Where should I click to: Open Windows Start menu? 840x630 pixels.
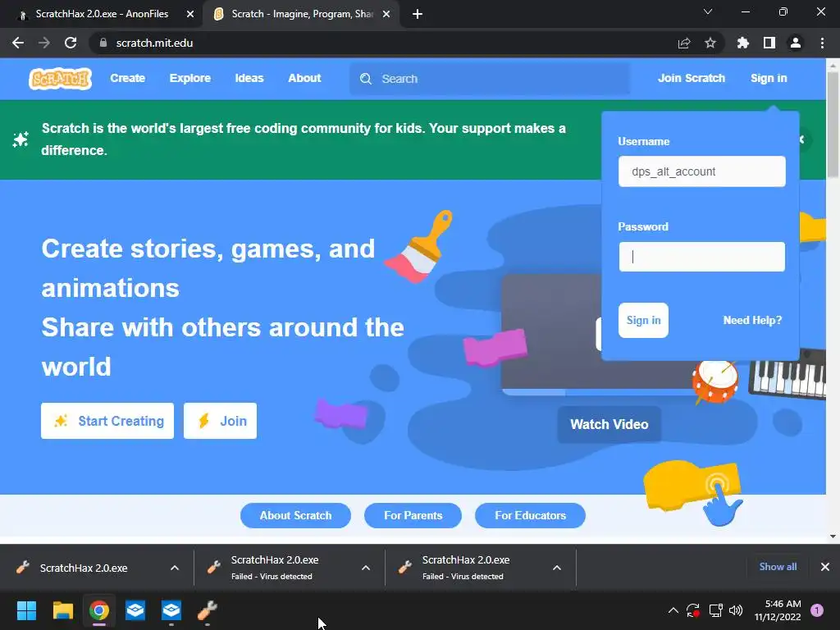point(26,610)
